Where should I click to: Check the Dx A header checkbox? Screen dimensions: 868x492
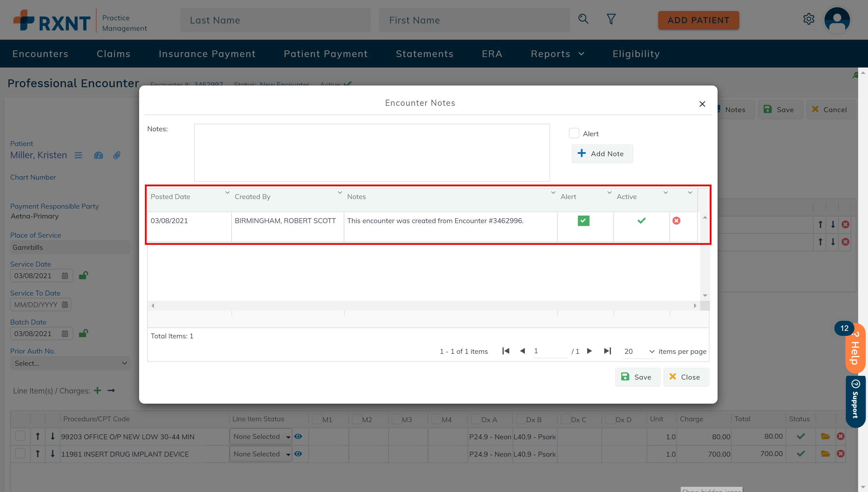476,419
